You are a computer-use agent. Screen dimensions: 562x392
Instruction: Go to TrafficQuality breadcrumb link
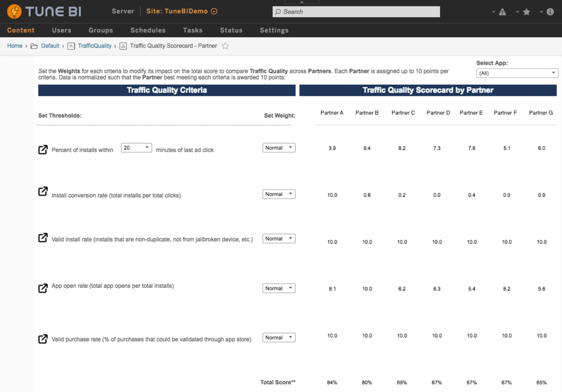coord(94,46)
